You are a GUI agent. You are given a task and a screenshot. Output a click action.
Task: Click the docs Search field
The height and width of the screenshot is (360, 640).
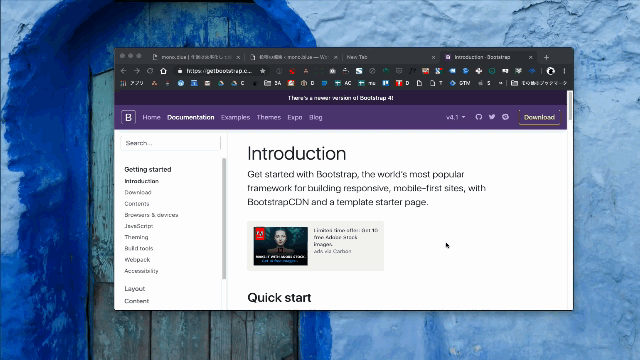[171, 143]
